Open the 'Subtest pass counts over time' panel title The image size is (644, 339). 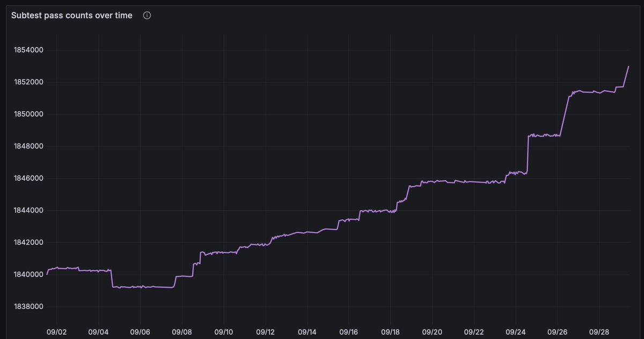(x=72, y=16)
